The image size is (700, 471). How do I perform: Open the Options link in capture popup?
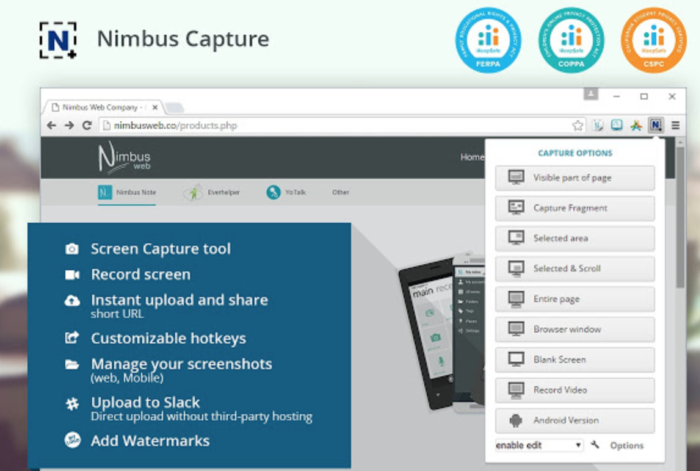pyautogui.click(x=627, y=446)
